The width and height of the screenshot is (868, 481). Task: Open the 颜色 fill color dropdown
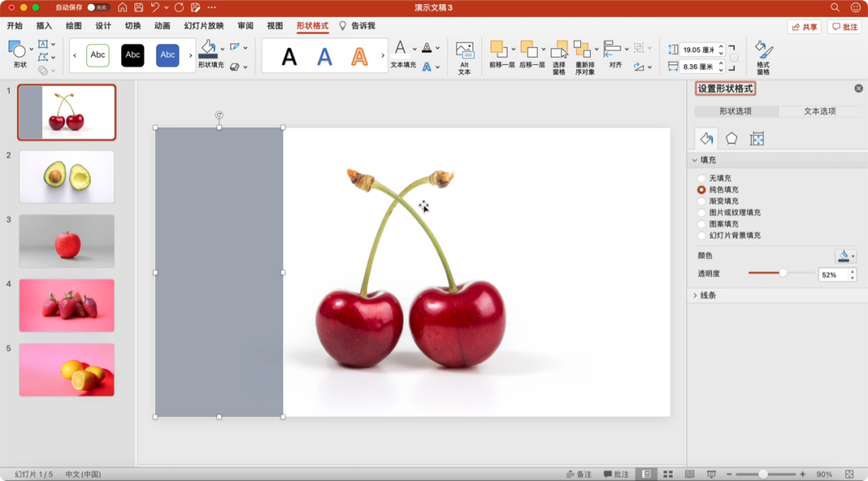tap(846, 256)
